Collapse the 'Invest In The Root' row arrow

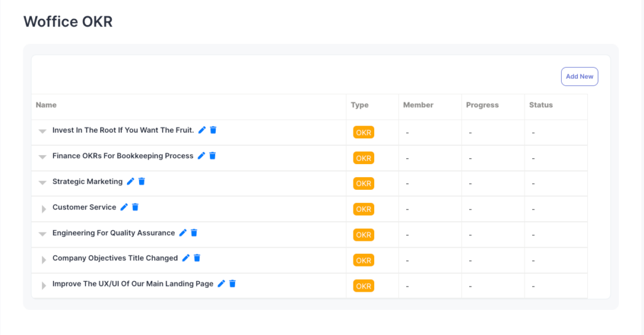43,131
